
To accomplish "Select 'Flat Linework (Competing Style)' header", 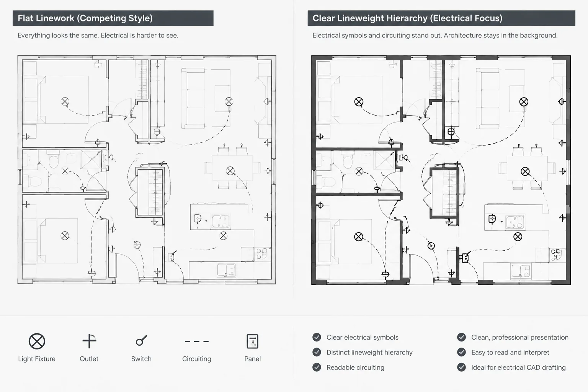I will click(113, 18).
